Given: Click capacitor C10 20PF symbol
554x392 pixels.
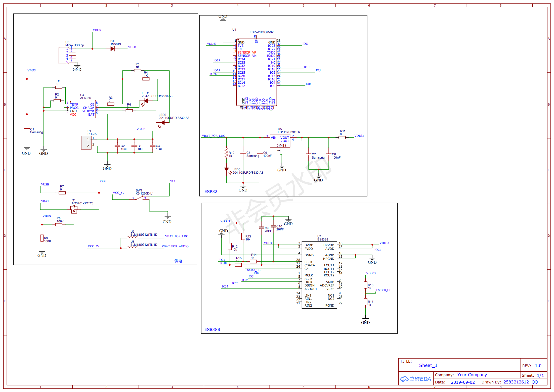Looking at the screenshot, I should click(273, 226).
